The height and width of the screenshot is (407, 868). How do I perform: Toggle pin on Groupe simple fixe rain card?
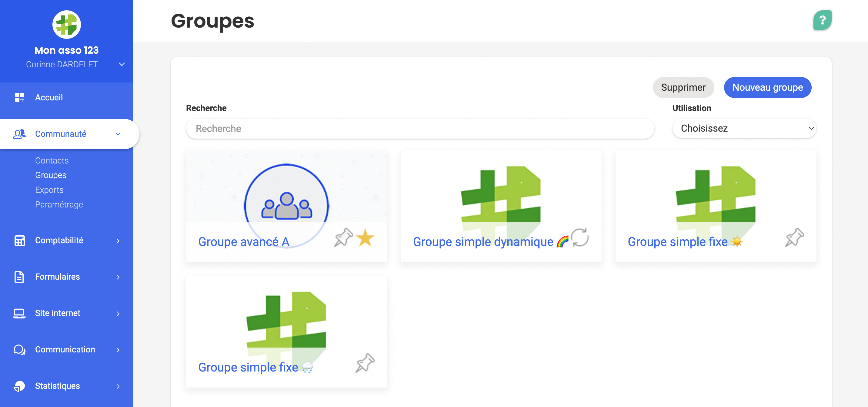[365, 362]
